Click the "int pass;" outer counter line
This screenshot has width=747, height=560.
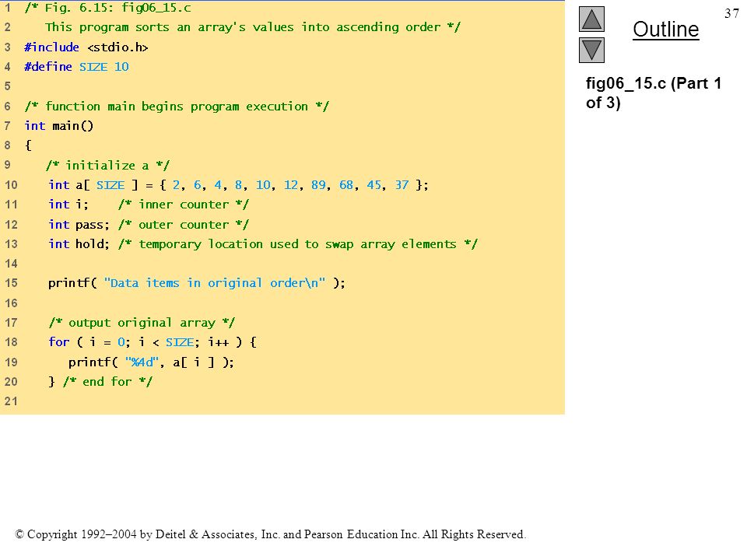tap(148, 224)
